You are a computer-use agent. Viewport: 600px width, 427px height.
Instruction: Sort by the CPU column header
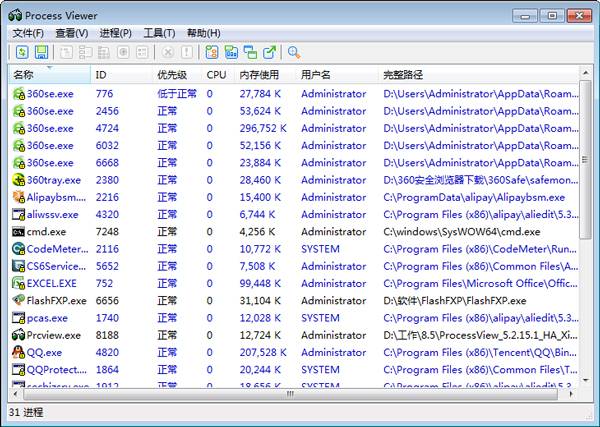pos(218,75)
